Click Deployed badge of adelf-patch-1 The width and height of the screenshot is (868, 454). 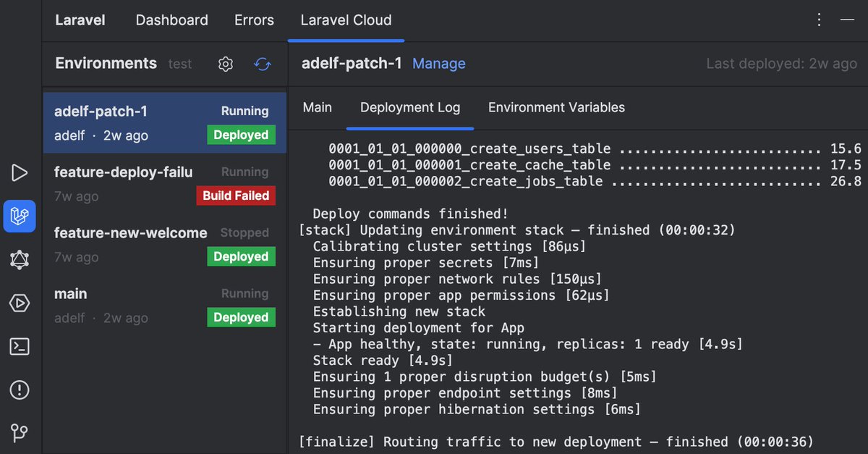pyautogui.click(x=241, y=135)
